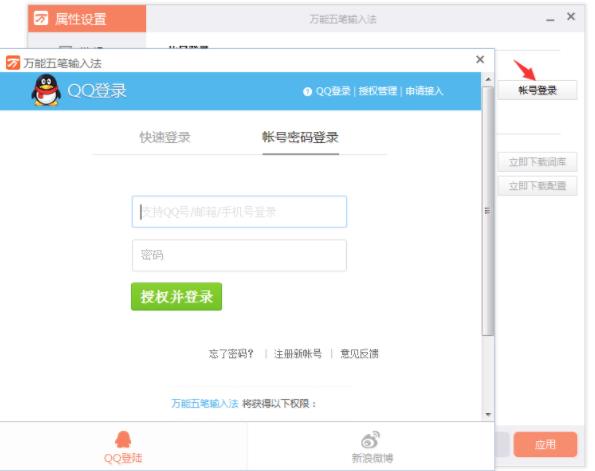Viewport: 595px width, 471px height.
Task: Focus the 密码 password field
Action: [239, 255]
